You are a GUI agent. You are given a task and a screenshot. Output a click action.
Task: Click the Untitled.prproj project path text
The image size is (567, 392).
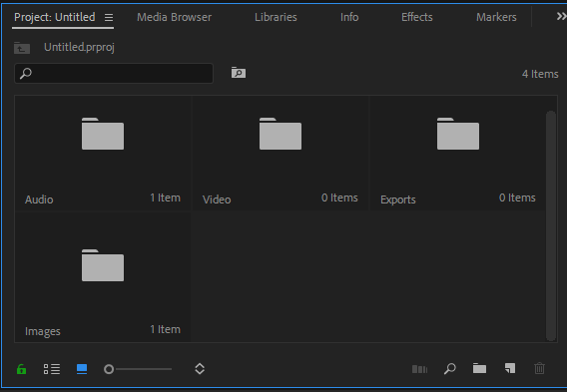(x=79, y=47)
